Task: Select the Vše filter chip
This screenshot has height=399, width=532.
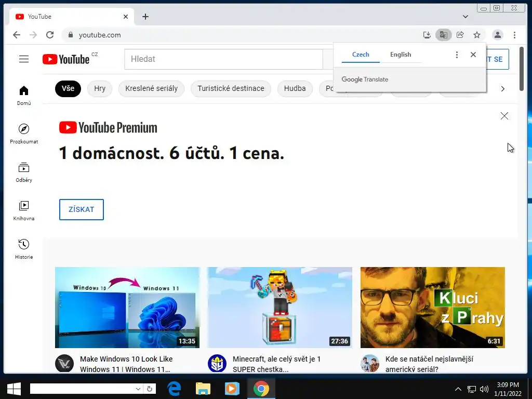Action: pos(68,88)
